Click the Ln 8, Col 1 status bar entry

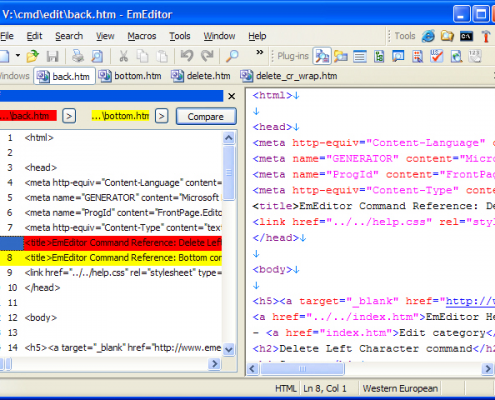pyautogui.click(x=325, y=389)
